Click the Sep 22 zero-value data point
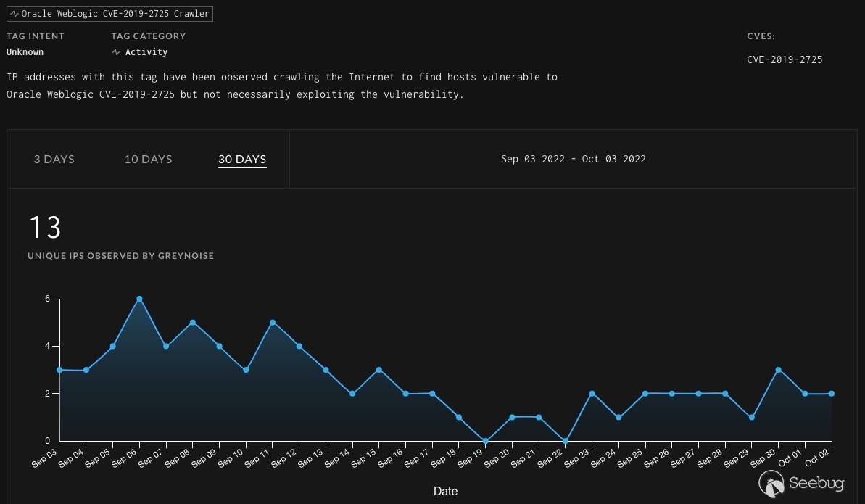The width and height of the screenshot is (865, 504). pos(566,441)
